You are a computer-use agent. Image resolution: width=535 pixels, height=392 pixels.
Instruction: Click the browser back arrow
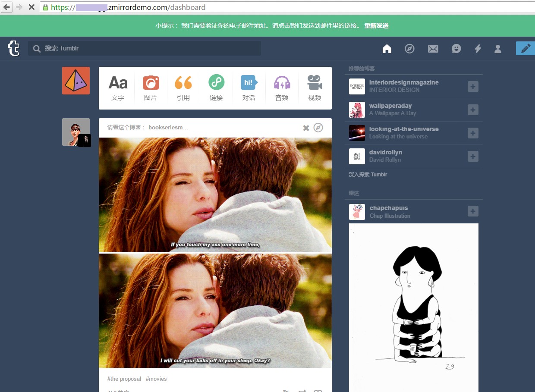tap(7, 7)
